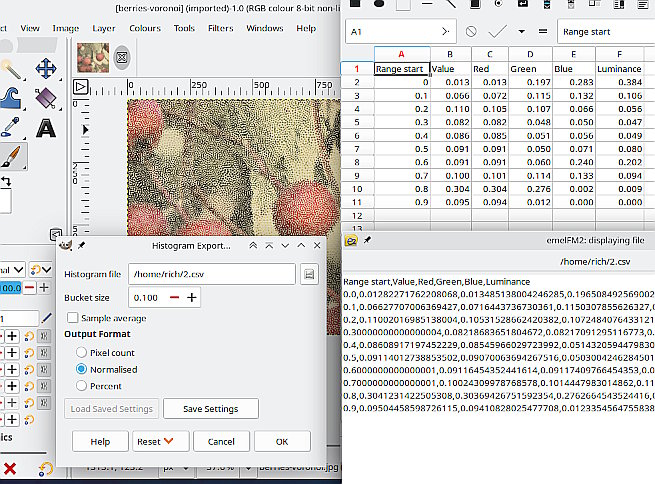Click the Histogram file path field
Viewport: 655px width, 484px height.
pyautogui.click(x=212, y=274)
